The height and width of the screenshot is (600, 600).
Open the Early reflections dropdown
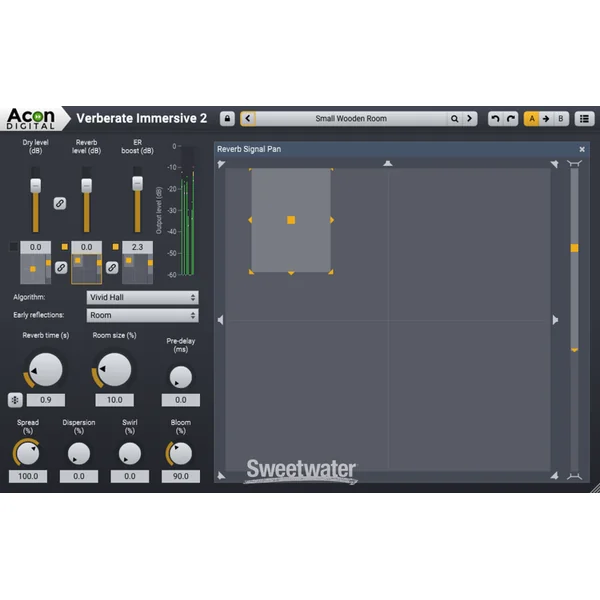(142, 315)
